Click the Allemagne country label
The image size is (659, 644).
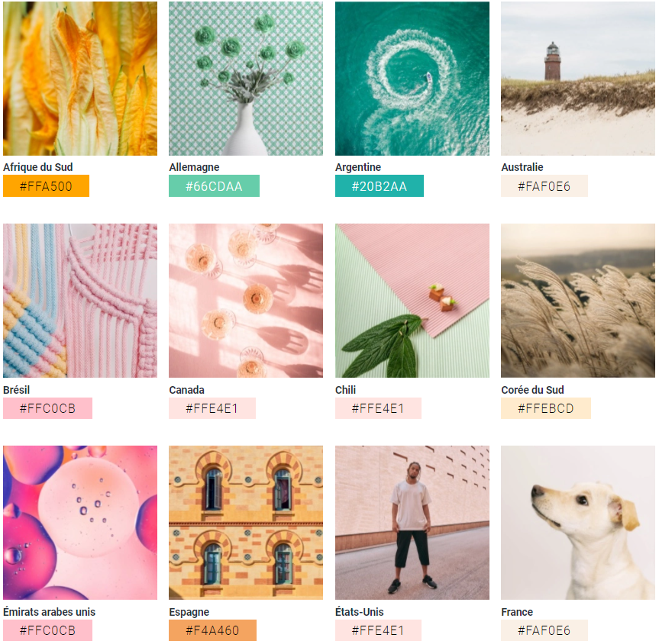point(194,167)
